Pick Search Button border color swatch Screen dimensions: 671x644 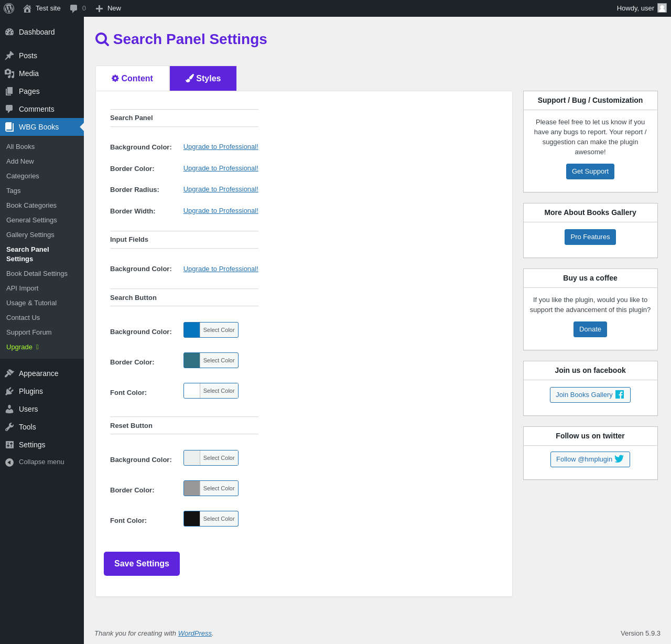click(192, 360)
